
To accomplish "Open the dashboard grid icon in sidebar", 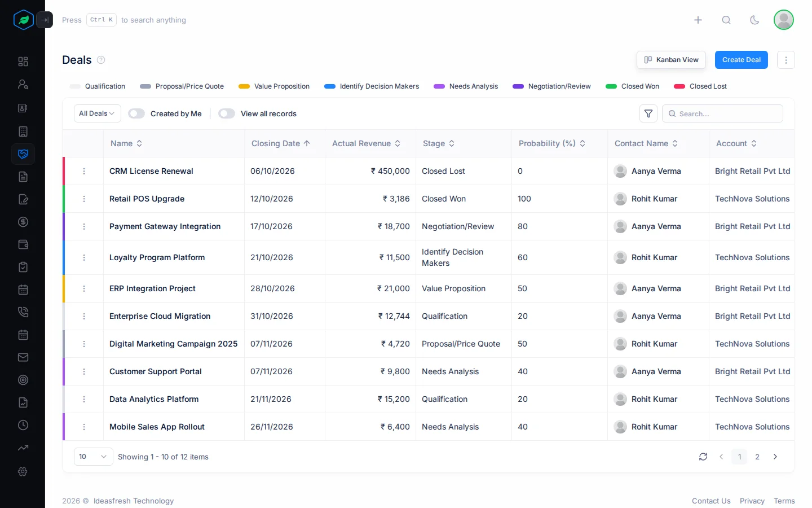I will [23, 62].
